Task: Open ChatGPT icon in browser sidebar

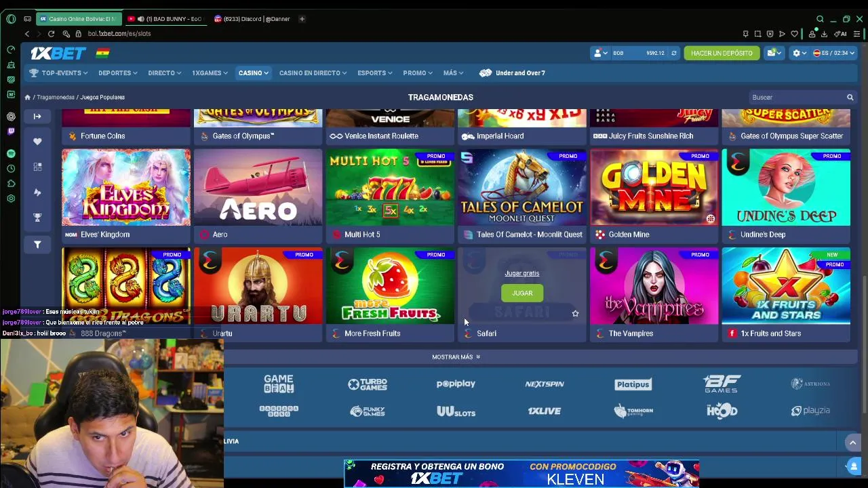Action: click(11, 117)
